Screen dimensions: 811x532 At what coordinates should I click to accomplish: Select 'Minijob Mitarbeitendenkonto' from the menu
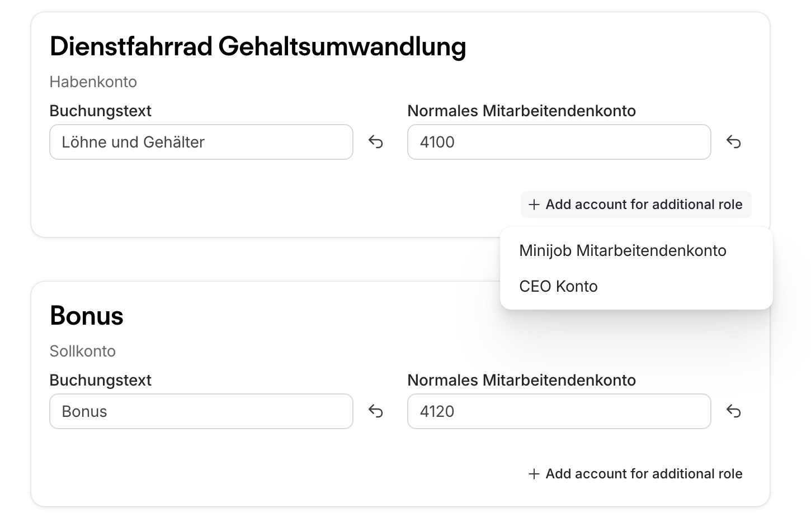tap(636, 250)
